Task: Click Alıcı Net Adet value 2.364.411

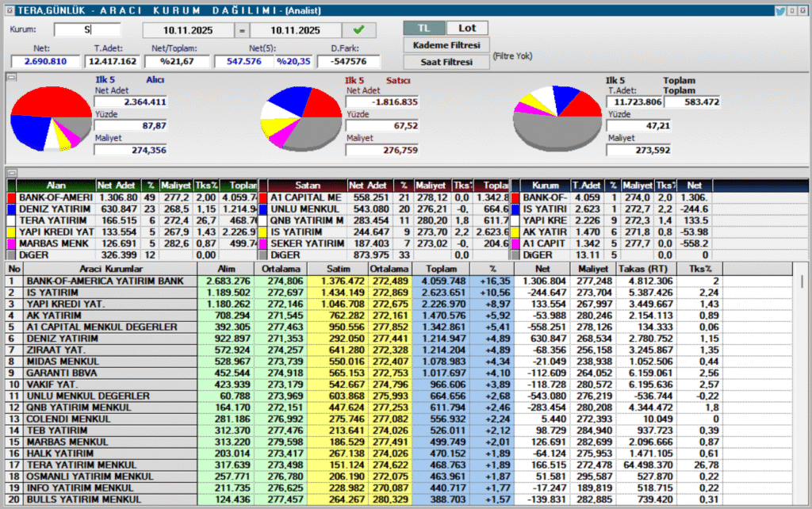Action: 131,102
